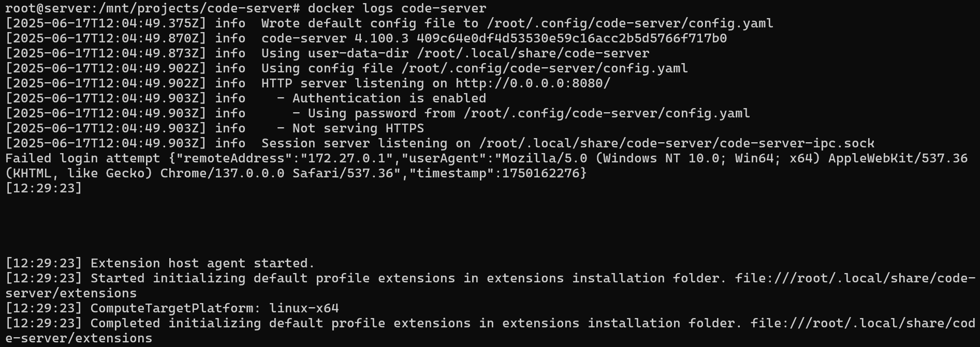The image size is (980, 347).
Task: Click the Extension host agent started line
Action: pyautogui.click(x=160, y=263)
